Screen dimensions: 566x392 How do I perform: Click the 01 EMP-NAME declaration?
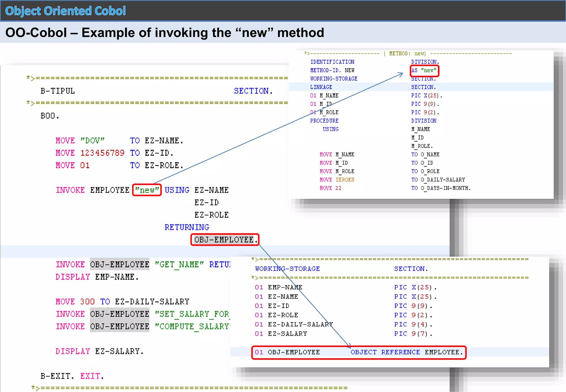point(279,287)
